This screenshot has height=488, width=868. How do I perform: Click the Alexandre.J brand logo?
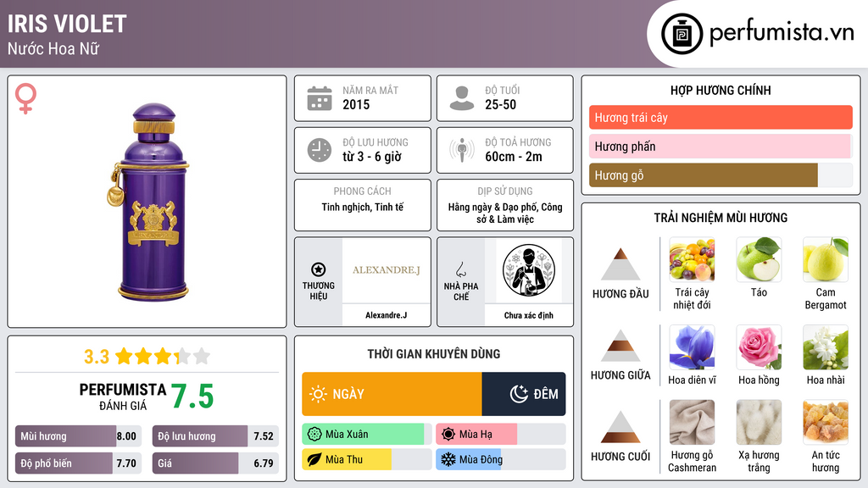387,270
